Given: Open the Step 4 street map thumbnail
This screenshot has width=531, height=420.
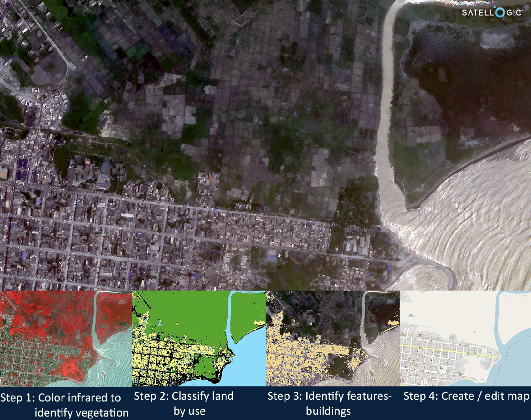Looking at the screenshot, I should [465, 339].
